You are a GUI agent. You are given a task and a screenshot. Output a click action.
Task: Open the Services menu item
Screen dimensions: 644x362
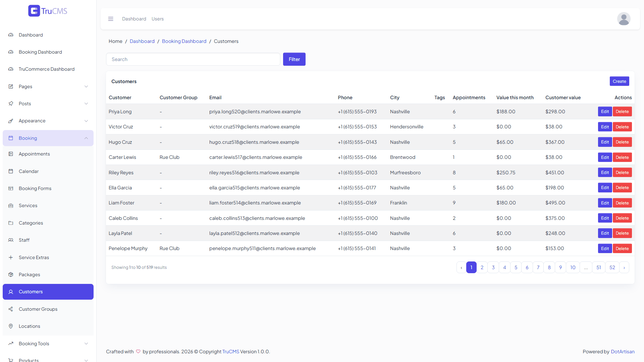(x=48, y=205)
